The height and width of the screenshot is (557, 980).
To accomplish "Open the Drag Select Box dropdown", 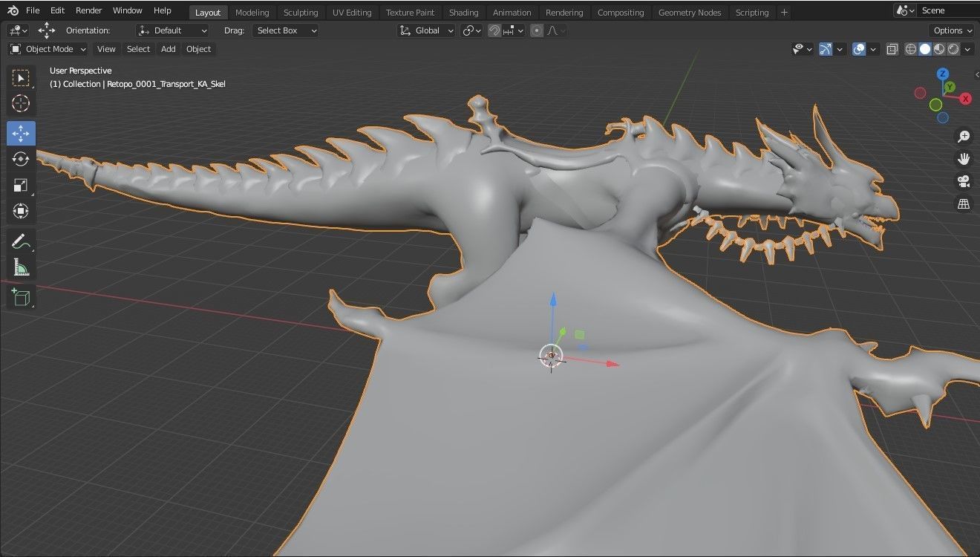I will tap(286, 30).
